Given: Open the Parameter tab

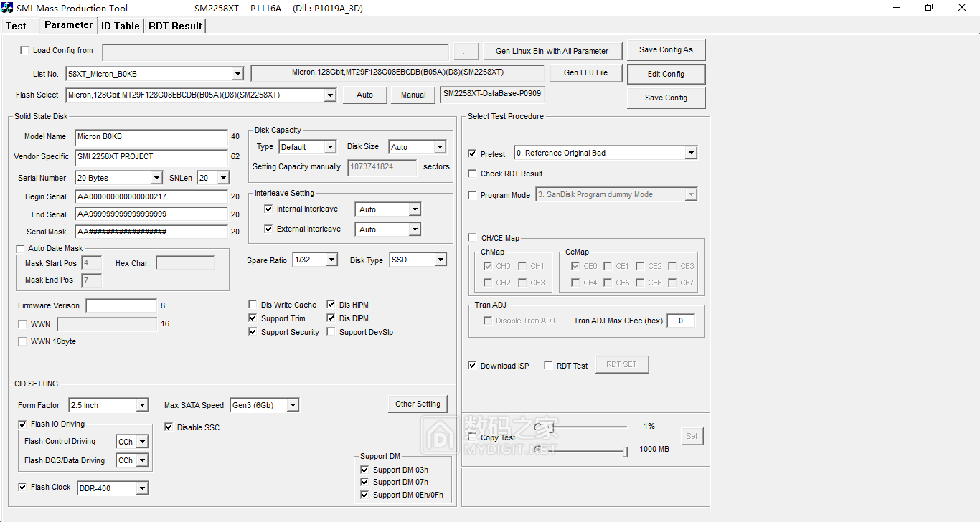Looking at the screenshot, I should pyautogui.click(x=68, y=24).
